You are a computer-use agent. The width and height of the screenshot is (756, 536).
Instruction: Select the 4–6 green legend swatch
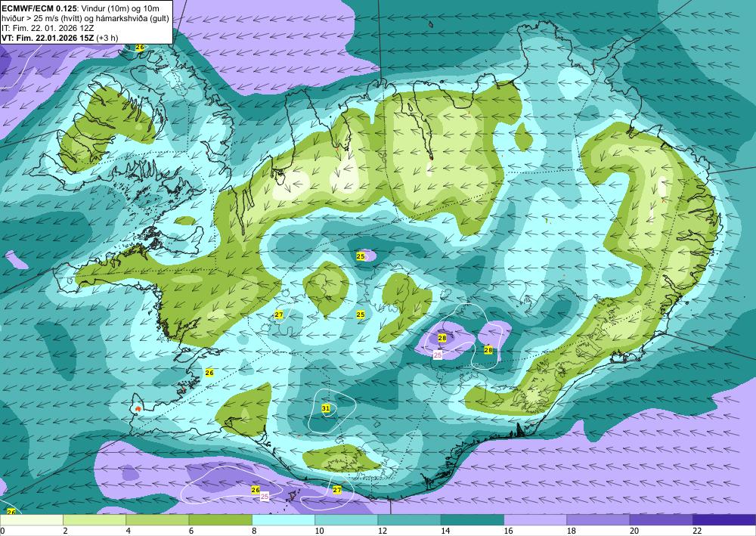pos(157,519)
